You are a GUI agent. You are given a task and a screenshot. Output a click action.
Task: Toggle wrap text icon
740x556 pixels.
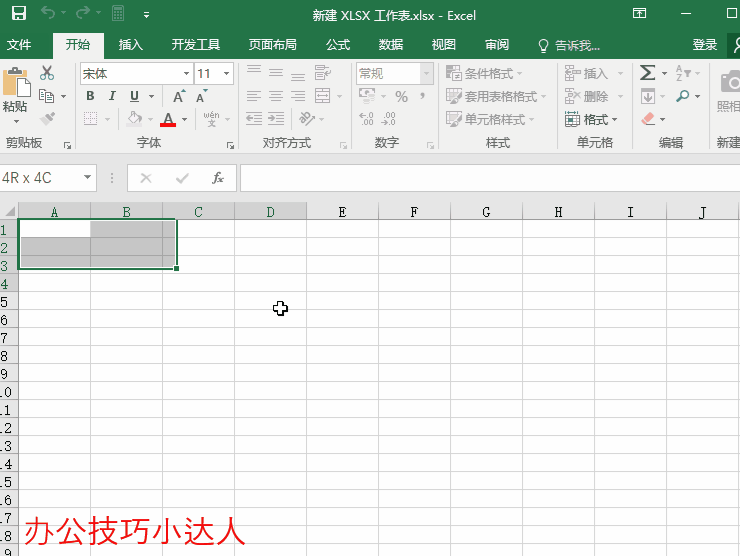coord(323,73)
